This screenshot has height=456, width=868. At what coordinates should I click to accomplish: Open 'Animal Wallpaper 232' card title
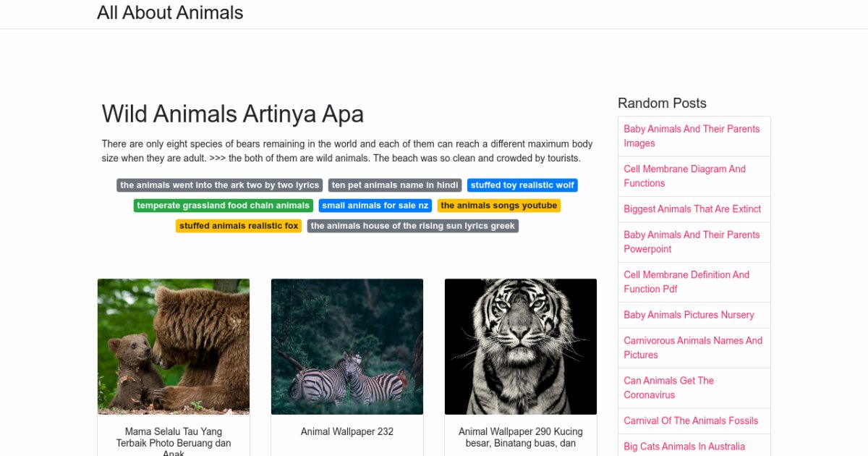[347, 431]
